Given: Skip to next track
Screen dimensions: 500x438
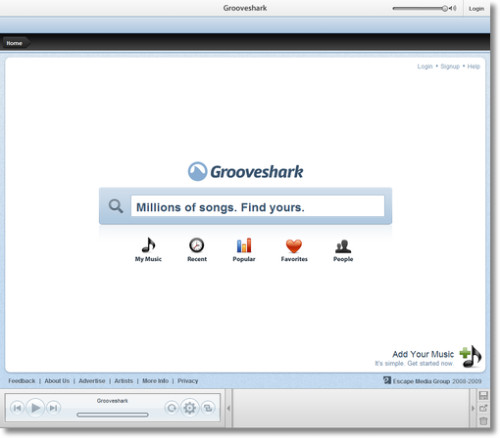Looking at the screenshot, I should [x=53, y=408].
